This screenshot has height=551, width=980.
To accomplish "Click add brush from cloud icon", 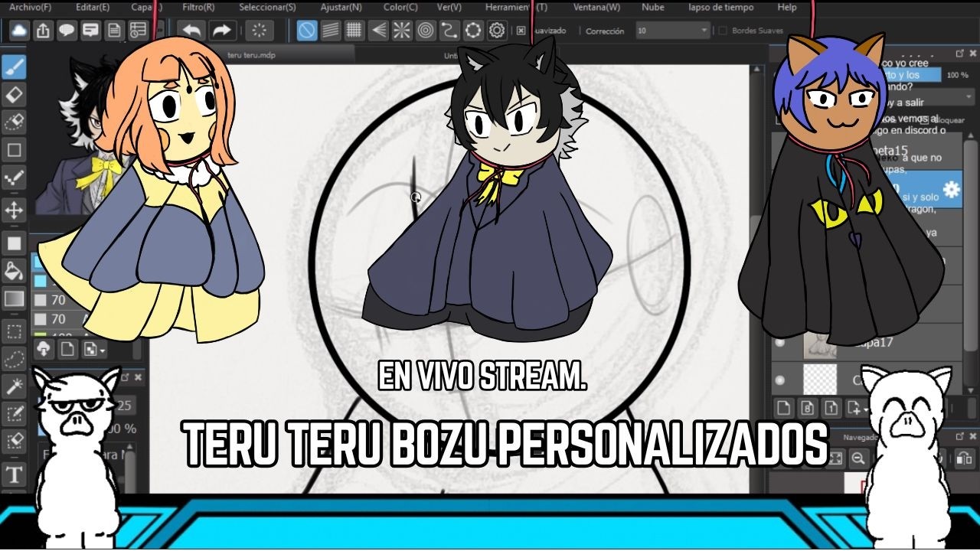I will pyautogui.click(x=44, y=349).
